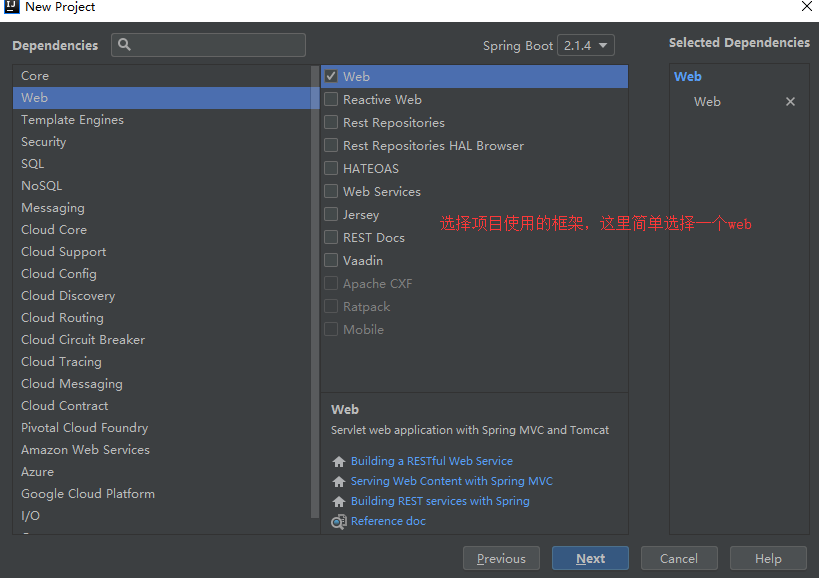Enable the Vaadin checkbox
The width and height of the screenshot is (819, 578).
pos(331,260)
